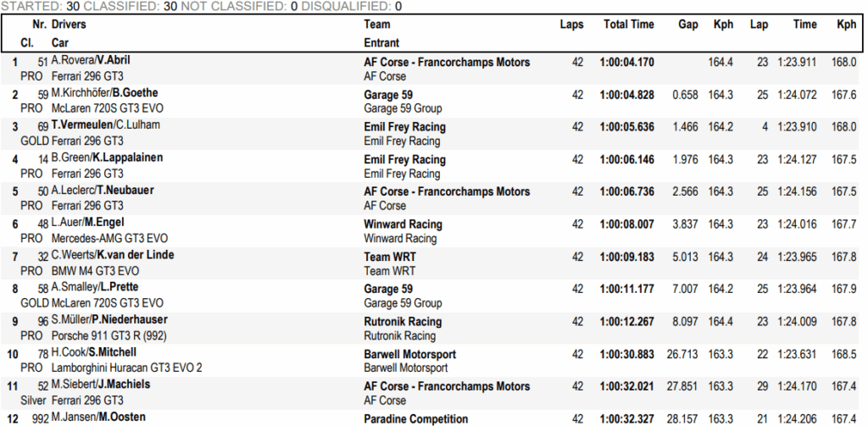
Task: Select total time 1:00:04.170
Action: pyautogui.click(x=626, y=63)
